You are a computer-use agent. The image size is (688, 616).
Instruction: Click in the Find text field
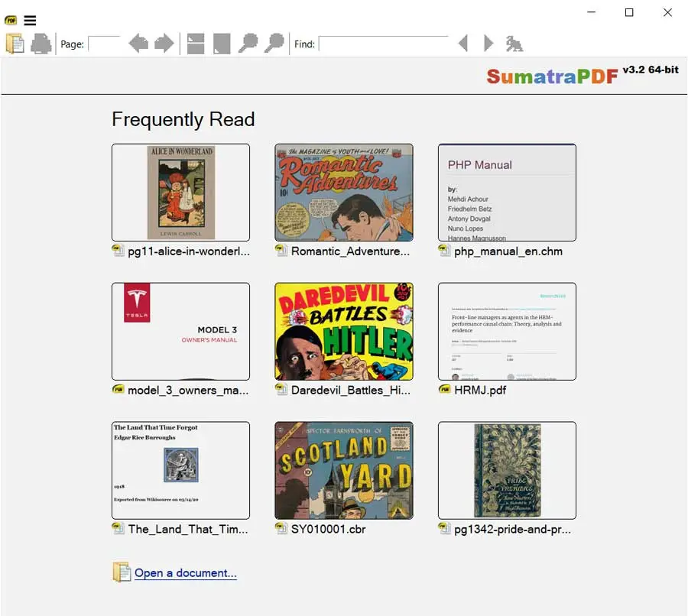[x=383, y=44]
